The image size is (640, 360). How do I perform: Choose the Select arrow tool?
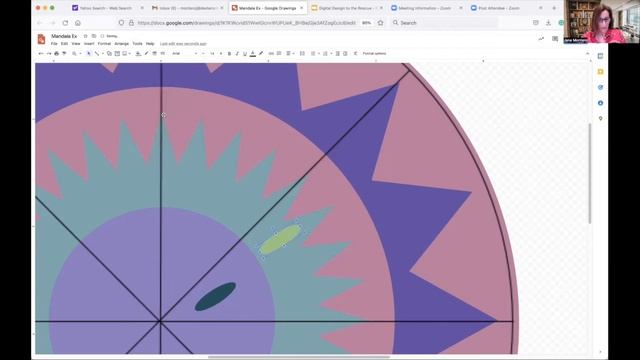click(89, 53)
